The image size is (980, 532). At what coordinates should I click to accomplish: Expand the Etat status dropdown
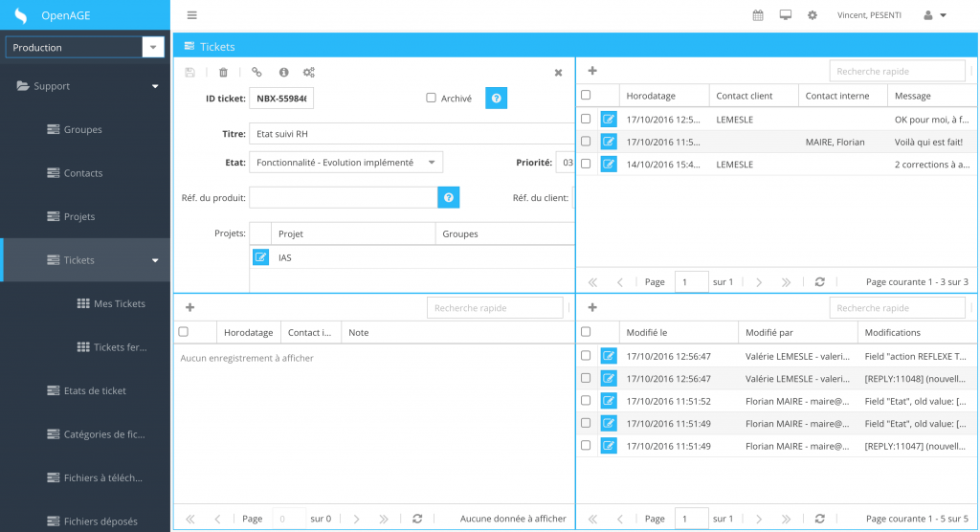coord(432,163)
